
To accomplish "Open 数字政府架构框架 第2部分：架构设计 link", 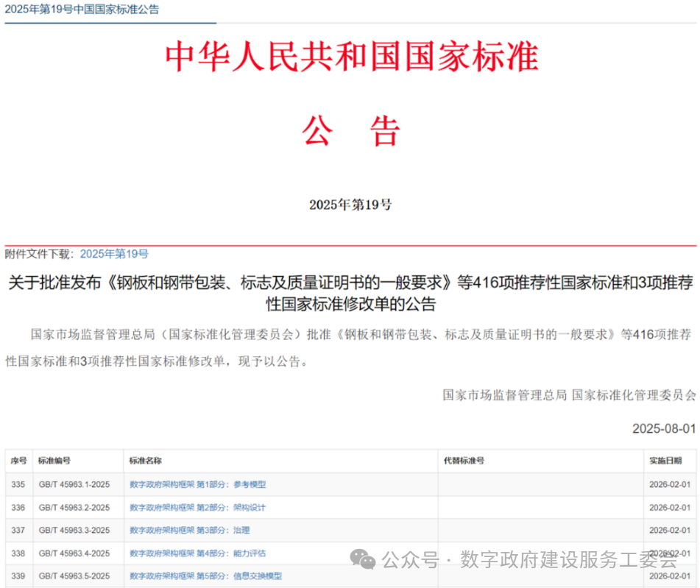I will tap(197, 508).
